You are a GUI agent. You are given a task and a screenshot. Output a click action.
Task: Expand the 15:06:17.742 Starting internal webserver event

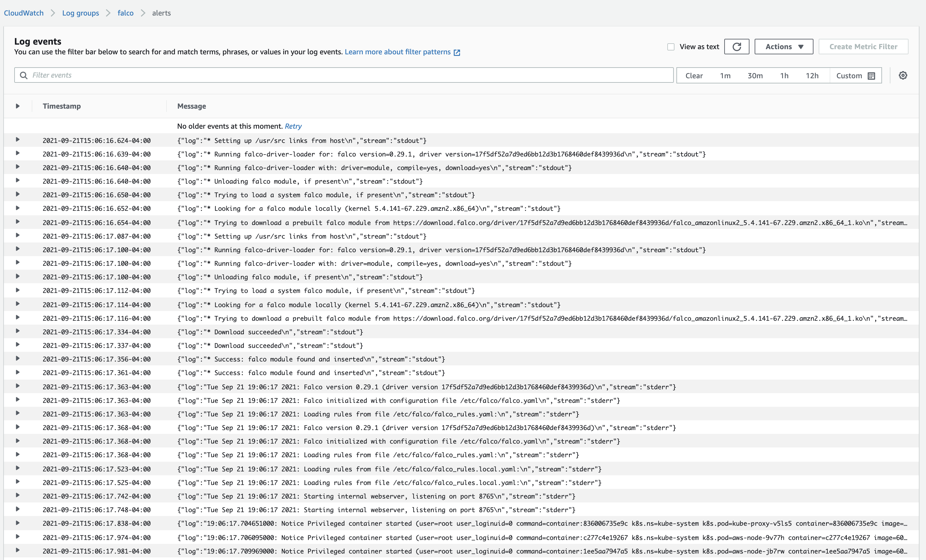pyautogui.click(x=18, y=495)
